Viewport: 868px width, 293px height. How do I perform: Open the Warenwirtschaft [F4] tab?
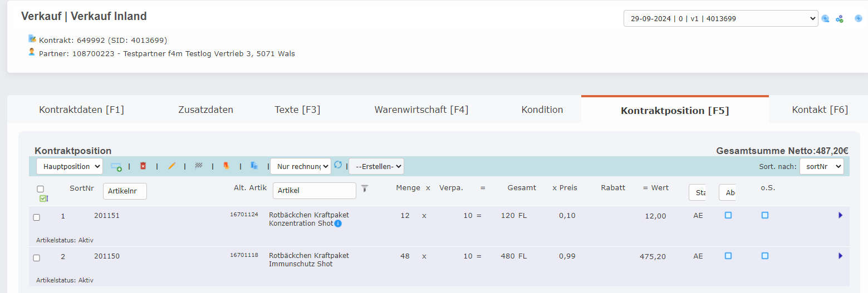(421, 110)
